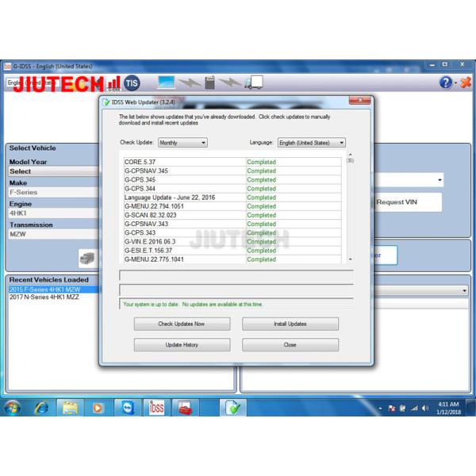Select the G-MENU.22.794.1051 row
Screen dimensions: 476x476
pos(232,206)
